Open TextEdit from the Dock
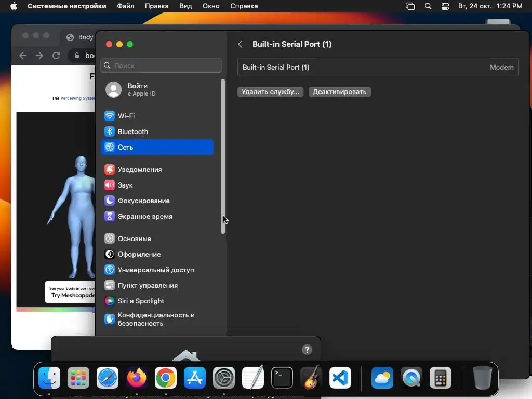The height and width of the screenshot is (399, 532). point(253,378)
